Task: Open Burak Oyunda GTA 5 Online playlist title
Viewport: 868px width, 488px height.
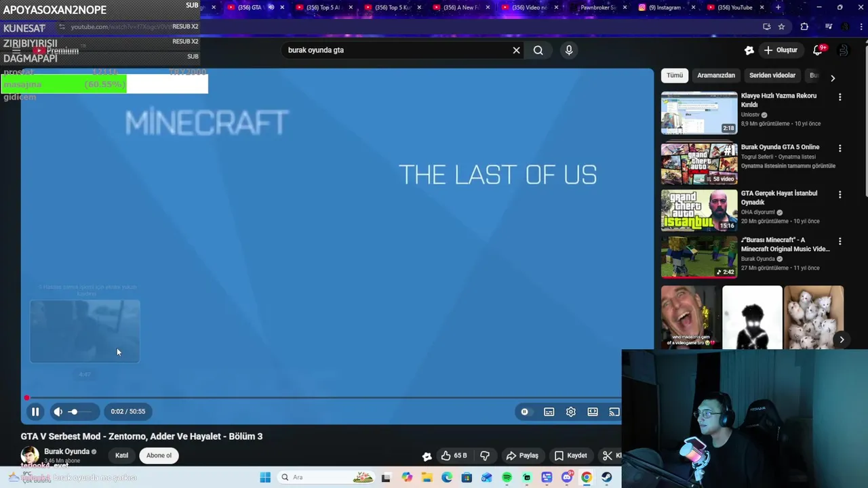Action: (780, 147)
